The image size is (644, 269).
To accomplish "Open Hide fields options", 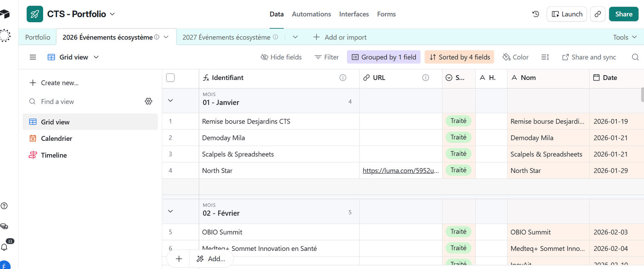I will (x=281, y=57).
